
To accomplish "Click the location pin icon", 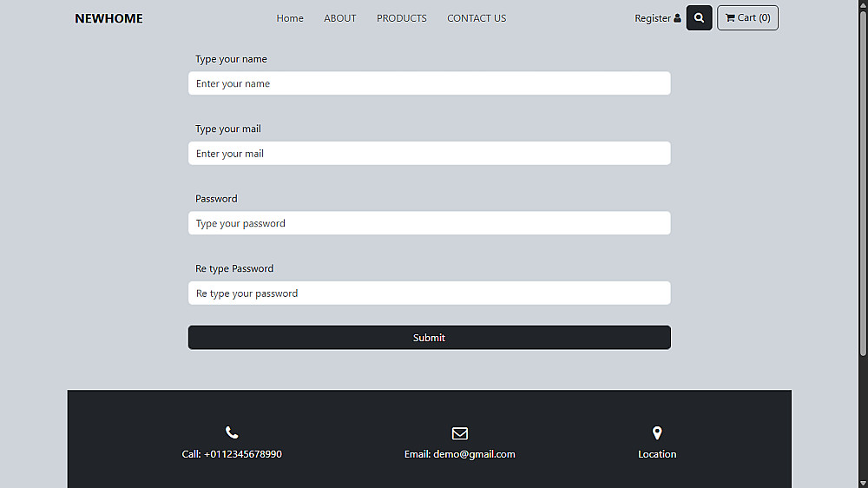I will (657, 432).
